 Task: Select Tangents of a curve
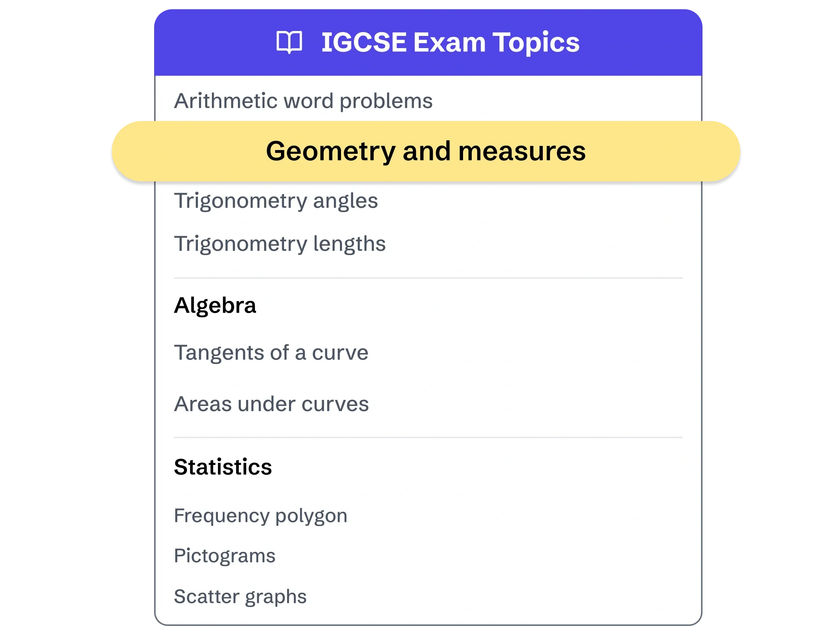[271, 352]
